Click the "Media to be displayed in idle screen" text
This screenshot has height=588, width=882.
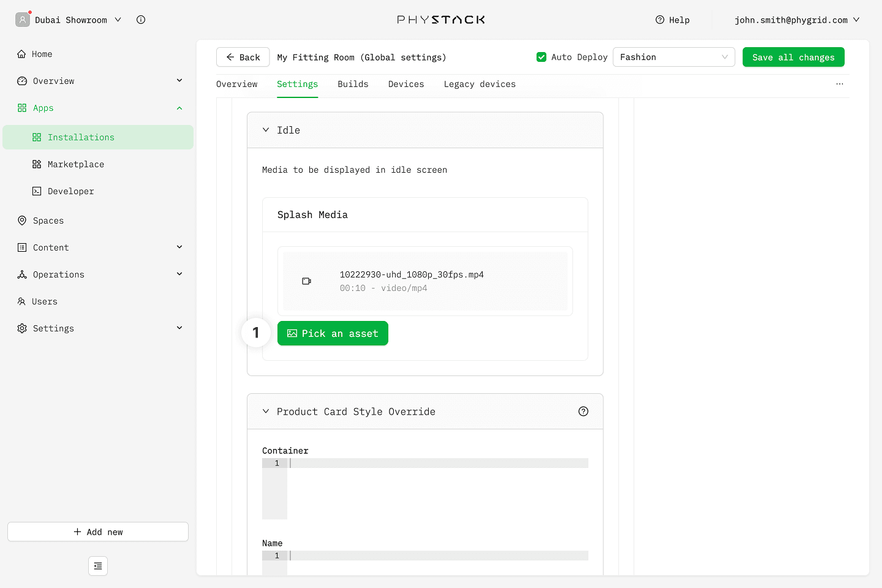pos(355,170)
